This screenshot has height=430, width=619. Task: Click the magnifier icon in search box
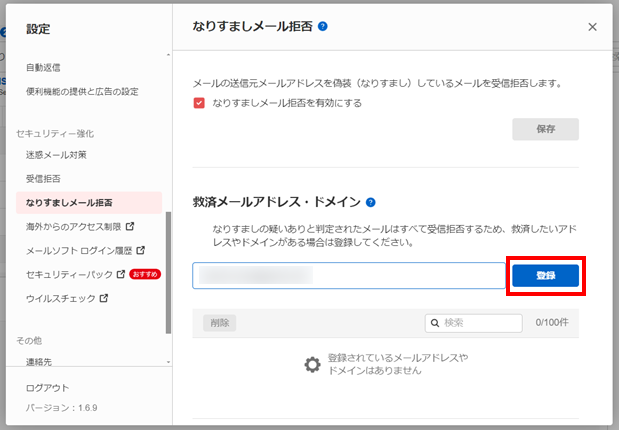pos(435,323)
